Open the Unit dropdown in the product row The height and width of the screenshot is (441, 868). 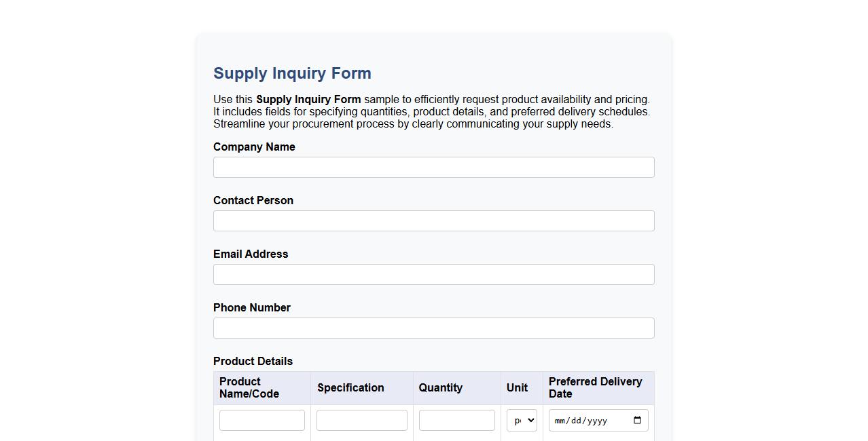(522, 420)
